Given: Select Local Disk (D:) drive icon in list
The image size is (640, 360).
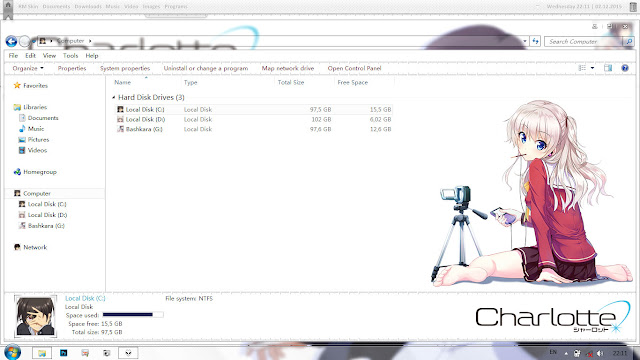Looking at the screenshot, I should [120, 119].
